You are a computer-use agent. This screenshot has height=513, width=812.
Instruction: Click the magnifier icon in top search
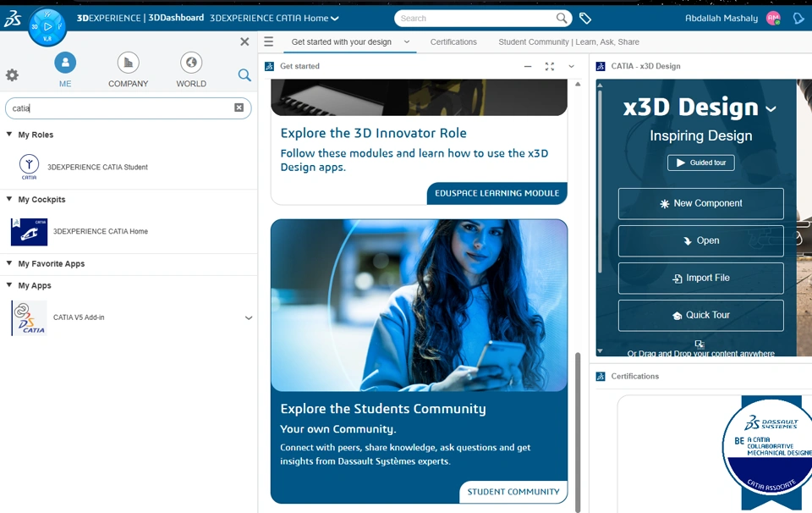click(x=562, y=18)
